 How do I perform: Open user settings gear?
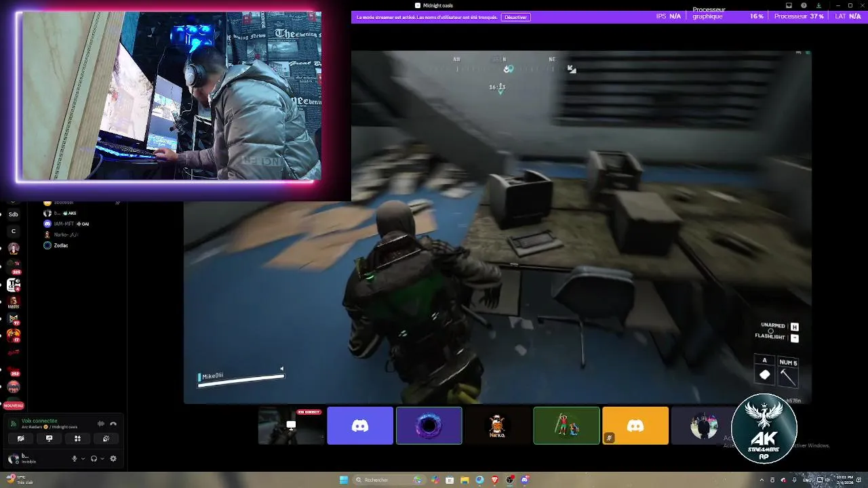(113, 459)
